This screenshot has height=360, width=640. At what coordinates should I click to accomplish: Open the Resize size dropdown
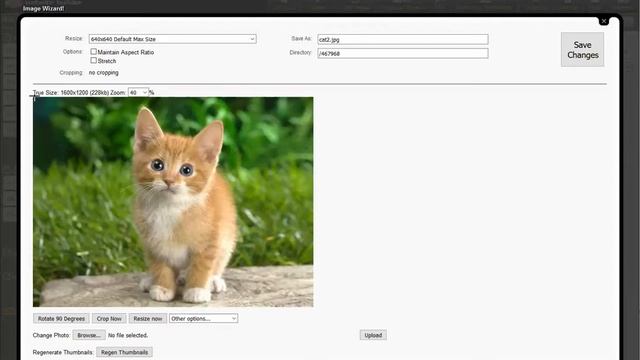pos(172,39)
